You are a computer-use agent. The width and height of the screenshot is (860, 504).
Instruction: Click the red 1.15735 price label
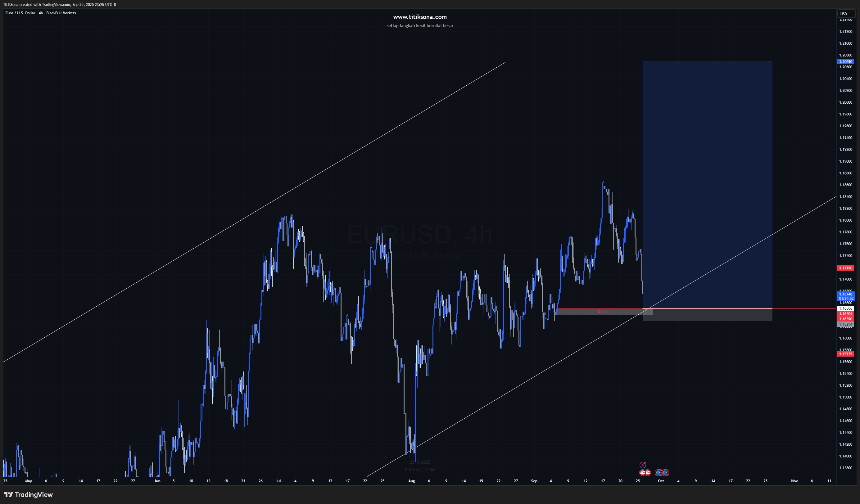[845, 354]
